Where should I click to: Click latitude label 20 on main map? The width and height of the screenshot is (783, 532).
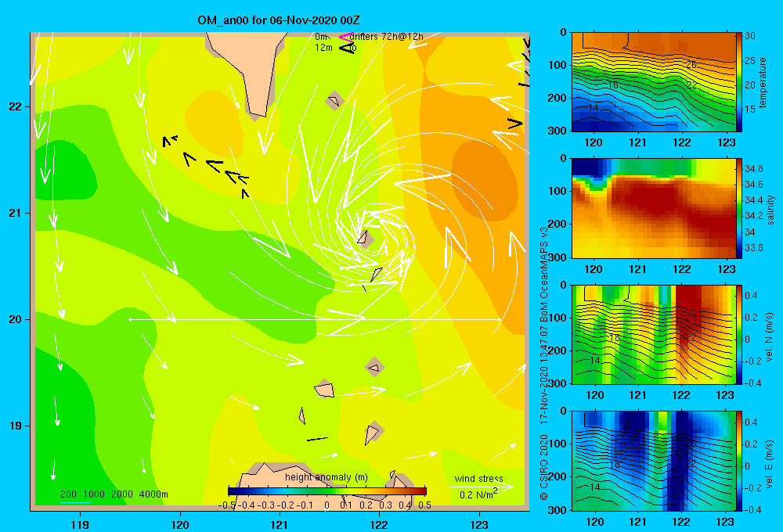(x=15, y=319)
